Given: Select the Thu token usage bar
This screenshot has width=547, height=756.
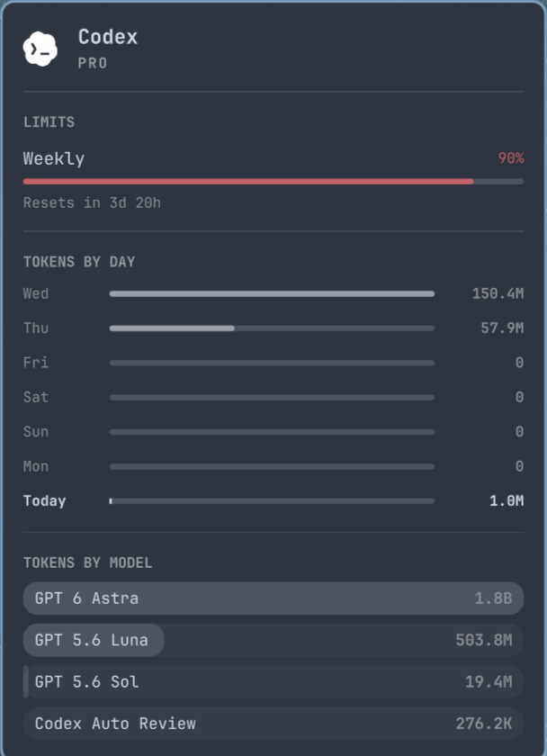Looking at the screenshot, I should click(272, 328).
